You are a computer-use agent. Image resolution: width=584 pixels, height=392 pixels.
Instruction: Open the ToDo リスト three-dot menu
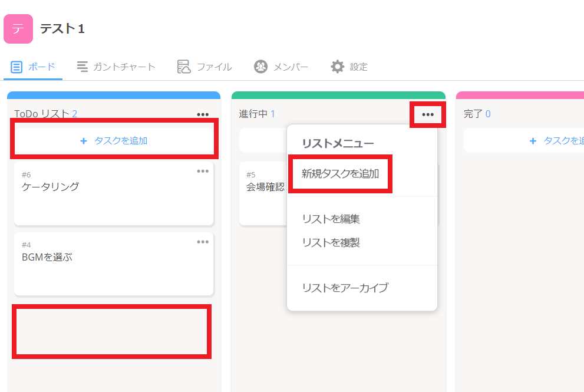tap(203, 114)
